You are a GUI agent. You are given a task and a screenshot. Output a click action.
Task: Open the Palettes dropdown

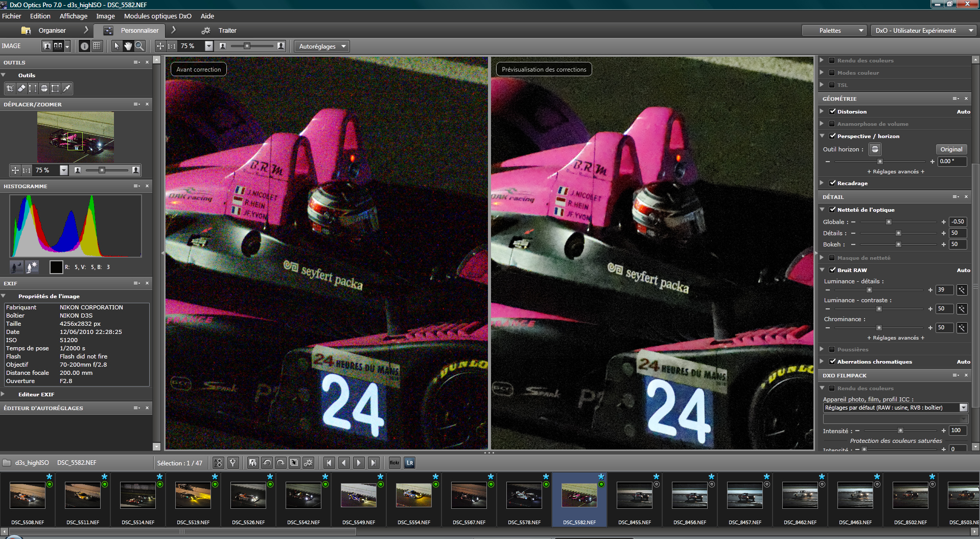[834, 31]
